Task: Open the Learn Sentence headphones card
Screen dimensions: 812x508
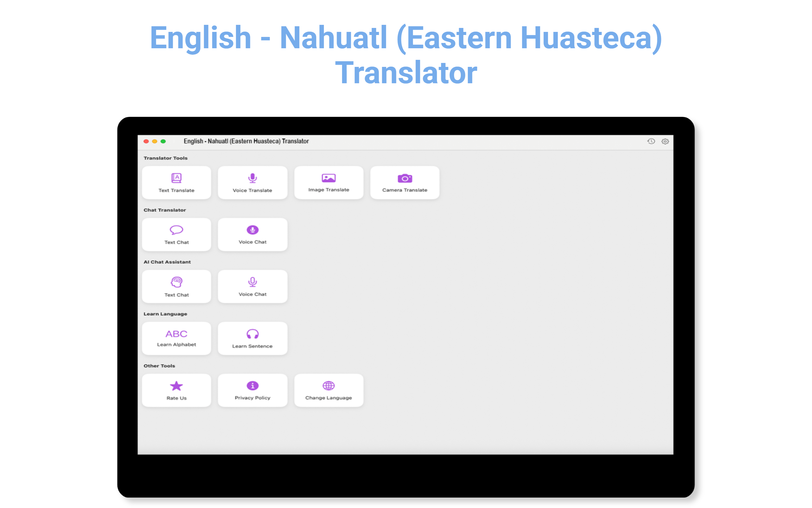Action: [x=252, y=338]
